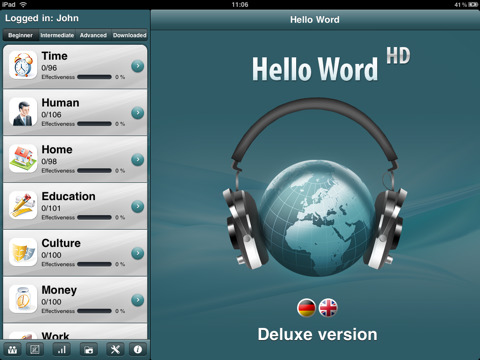Tap the British flag icon

328,308
